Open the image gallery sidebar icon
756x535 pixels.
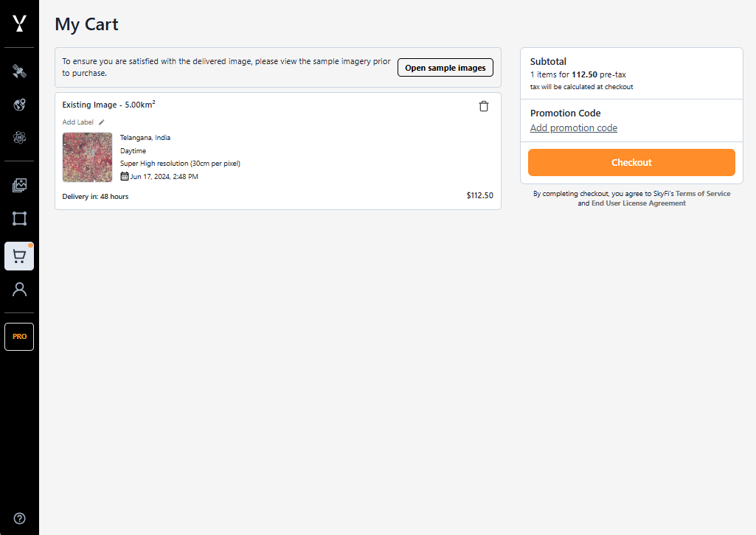click(19, 186)
